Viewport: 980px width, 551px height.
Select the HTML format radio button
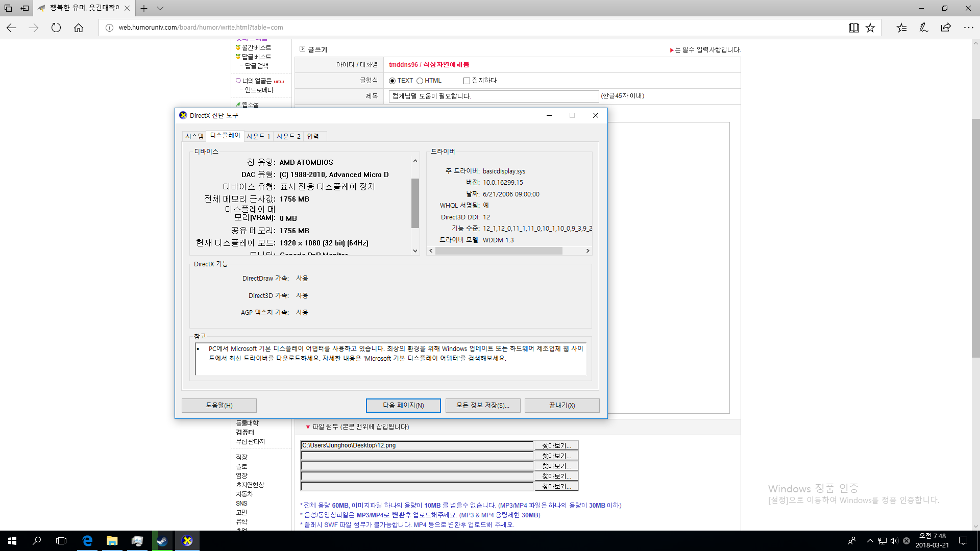(420, 81)
